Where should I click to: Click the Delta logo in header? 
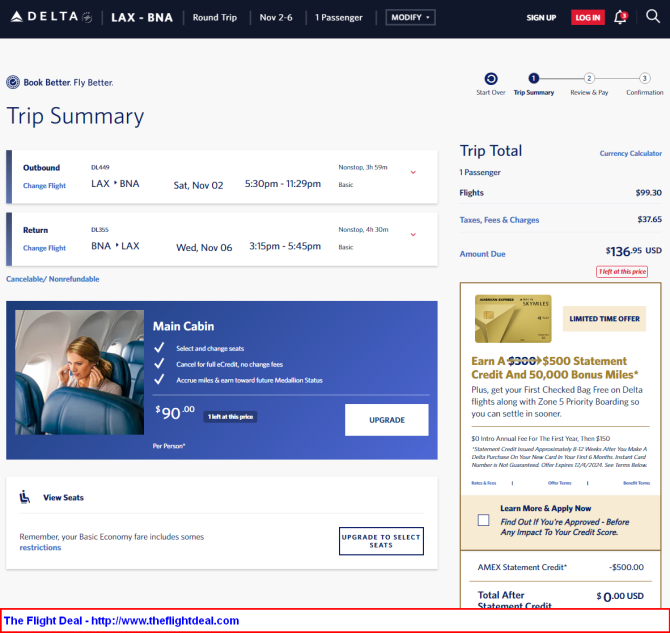tap(51, 17)
